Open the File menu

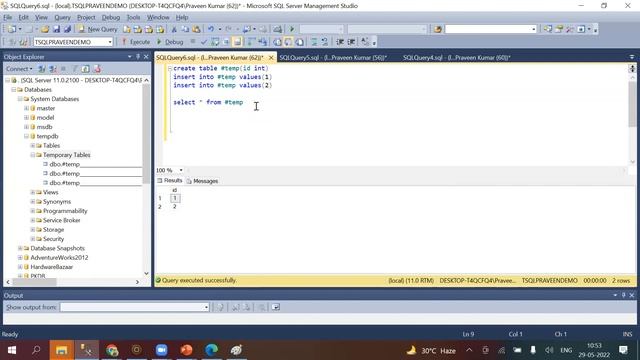[x=8, y=17]
